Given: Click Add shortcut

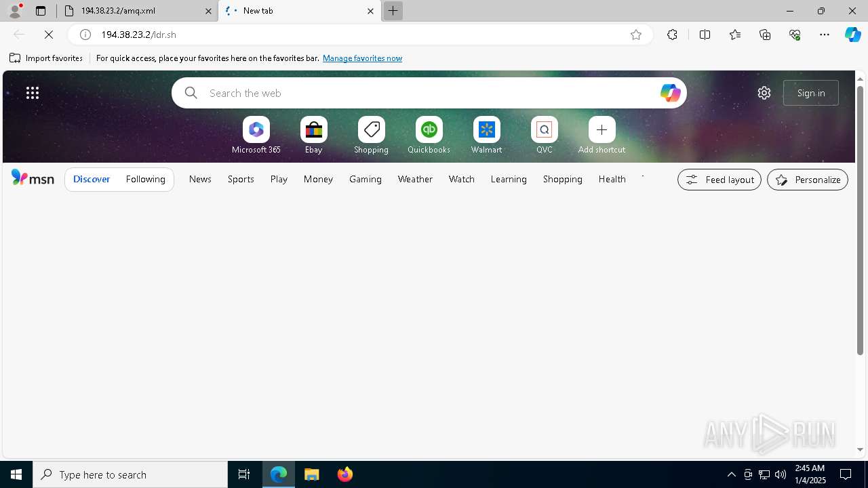Looking at the screenshot, I should click(x=602, y=136).
